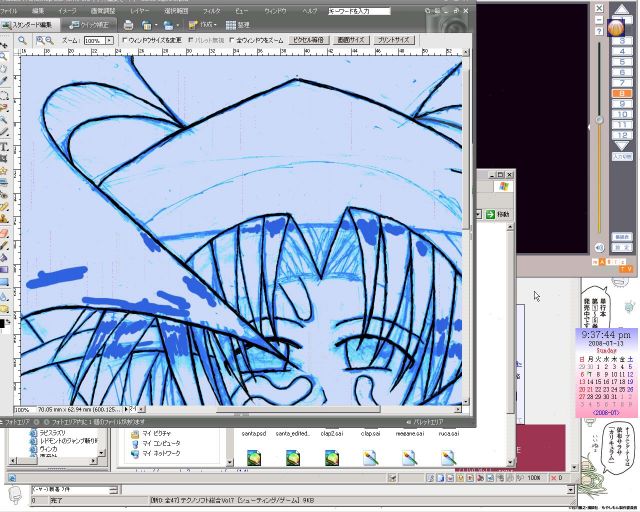Click the 100% zoom value field
Screen dimensions: 640x512
95,40
